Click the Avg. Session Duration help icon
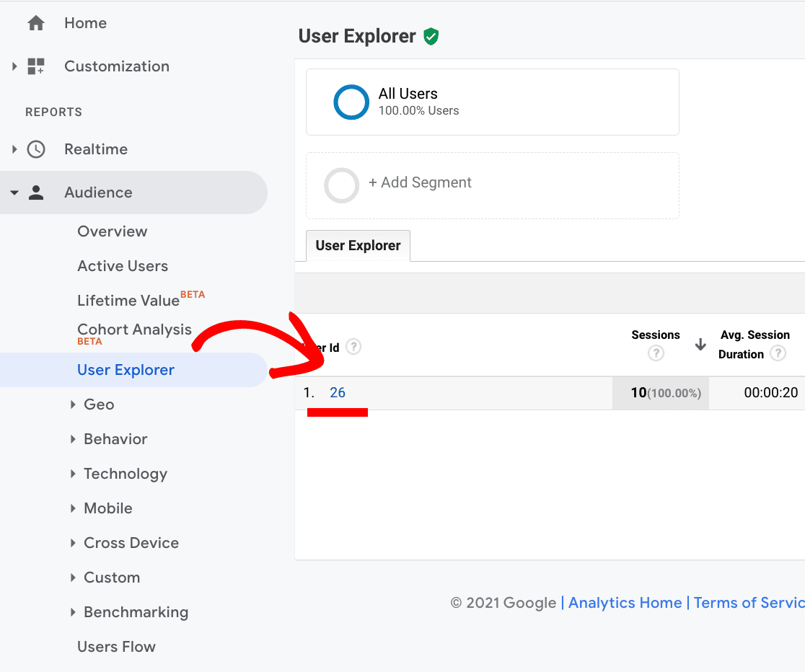Screen dimensions: 805x672 click(x=778, y=353)
